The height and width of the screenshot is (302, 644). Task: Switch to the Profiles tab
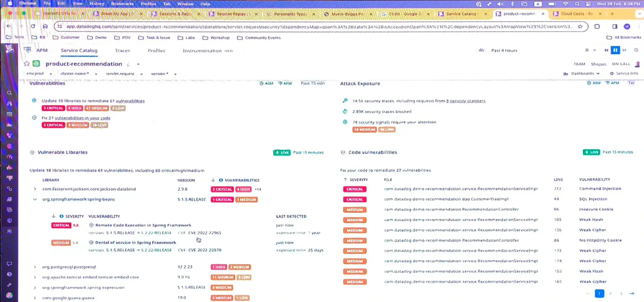(156, 50)
